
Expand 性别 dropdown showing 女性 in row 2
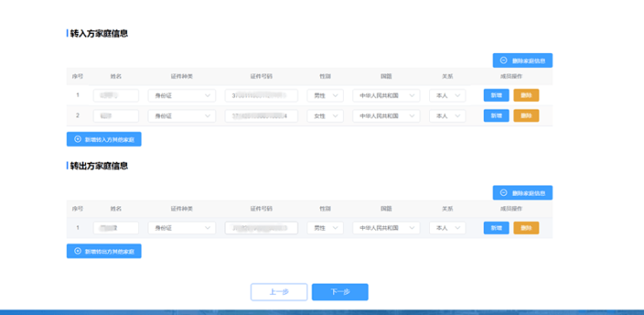tap(325, 116)
